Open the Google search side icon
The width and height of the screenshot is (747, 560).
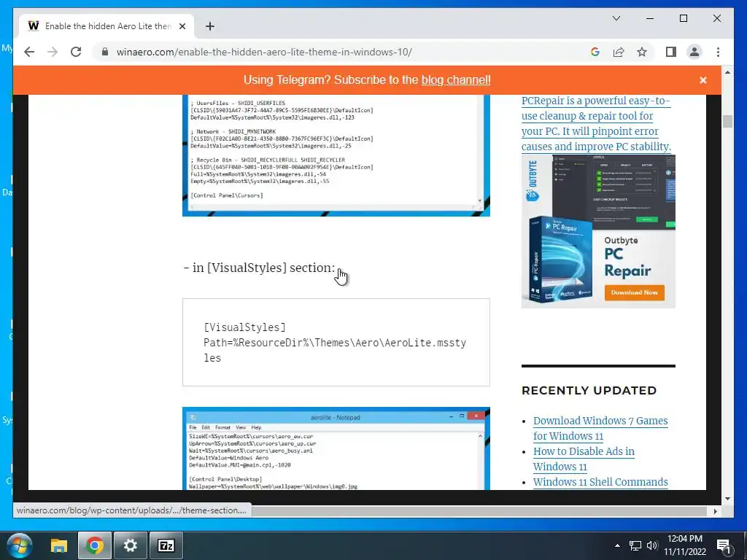[595, 52]
